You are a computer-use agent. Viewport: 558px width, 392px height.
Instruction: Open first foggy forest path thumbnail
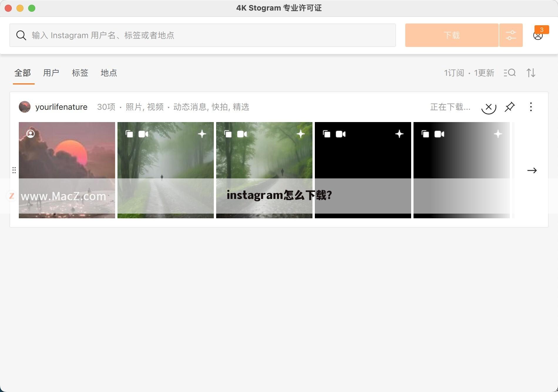click(x=166, y=170)
